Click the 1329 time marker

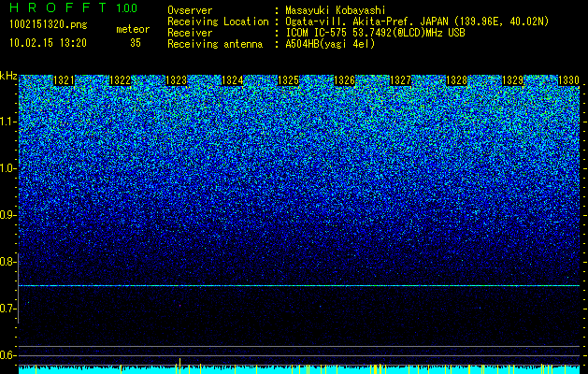click(x=513, y=80)
